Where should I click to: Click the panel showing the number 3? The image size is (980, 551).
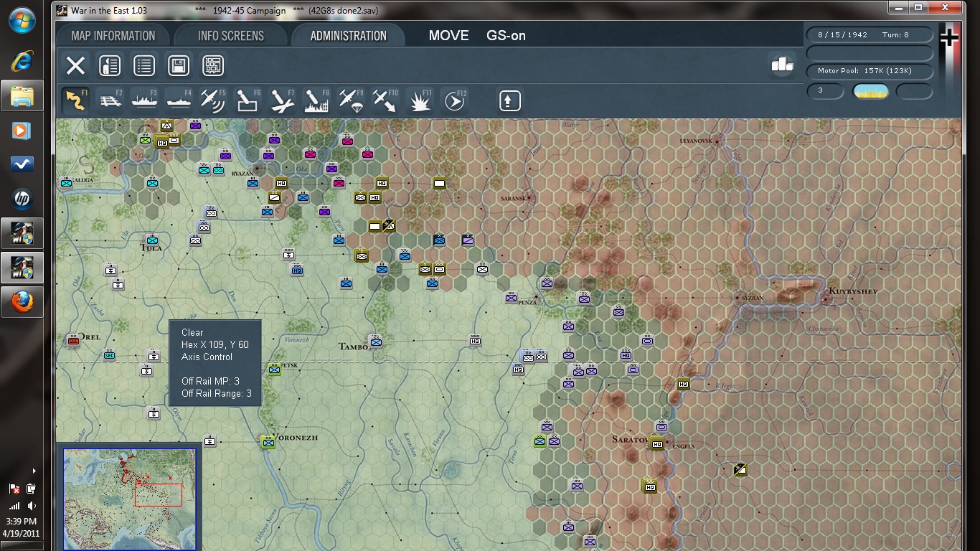(x=826, y=91)
